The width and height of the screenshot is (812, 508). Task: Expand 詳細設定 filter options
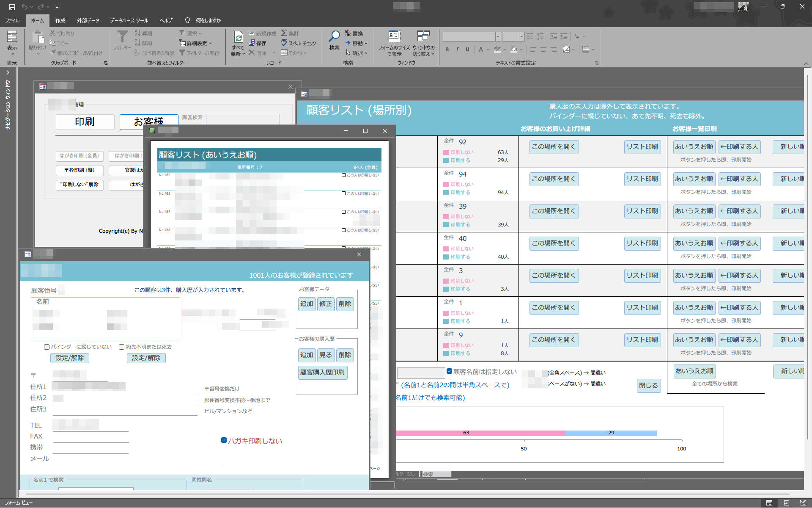pos(196,43)
